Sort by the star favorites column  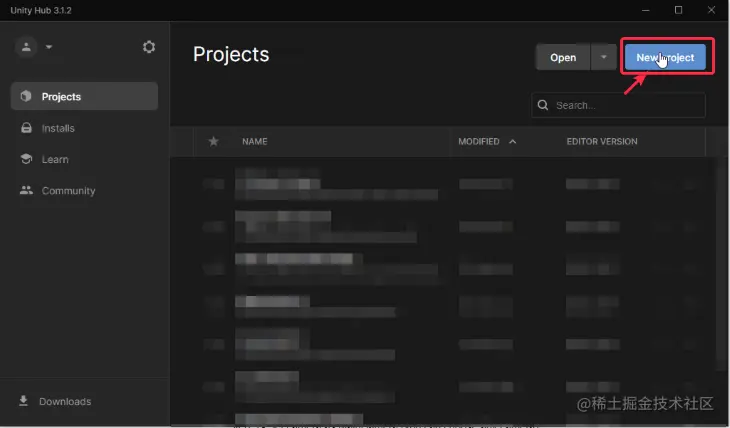(213, 141)
